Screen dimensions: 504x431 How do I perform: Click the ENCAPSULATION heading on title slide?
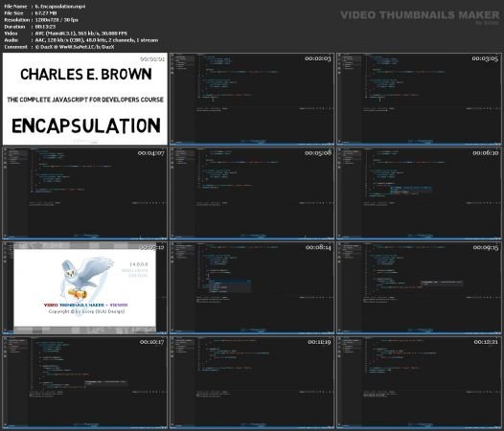86,125
